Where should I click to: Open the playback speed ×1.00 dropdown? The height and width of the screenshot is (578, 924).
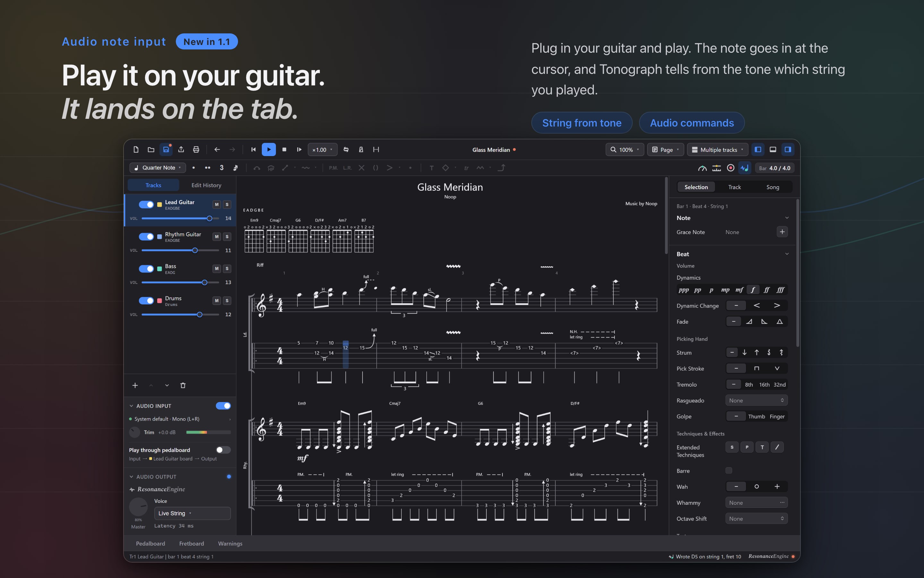coord(323,149)
